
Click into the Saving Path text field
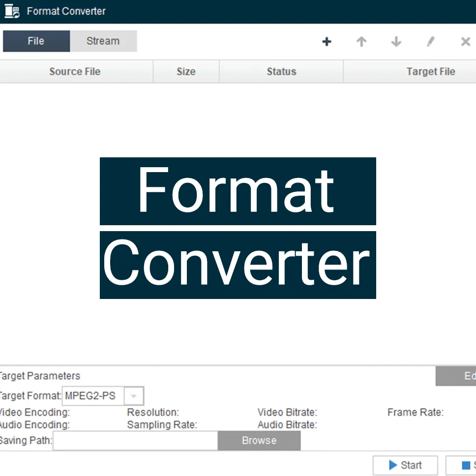tap(135, 441)
